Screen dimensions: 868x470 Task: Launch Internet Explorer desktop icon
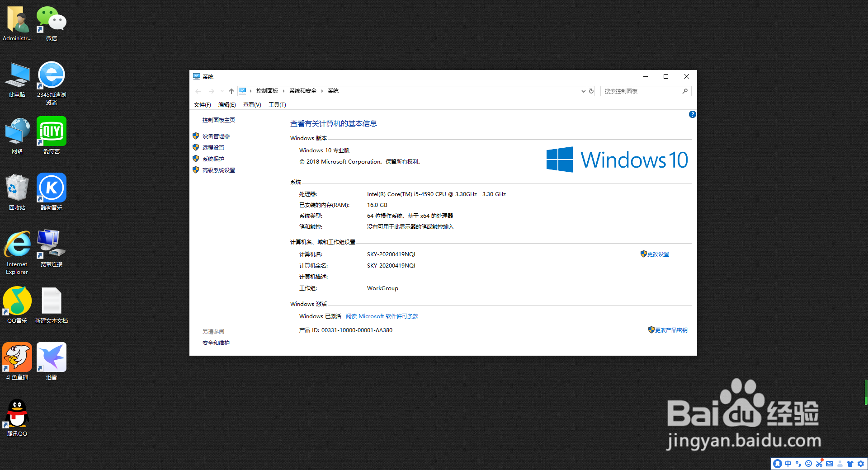pos(17,253)
